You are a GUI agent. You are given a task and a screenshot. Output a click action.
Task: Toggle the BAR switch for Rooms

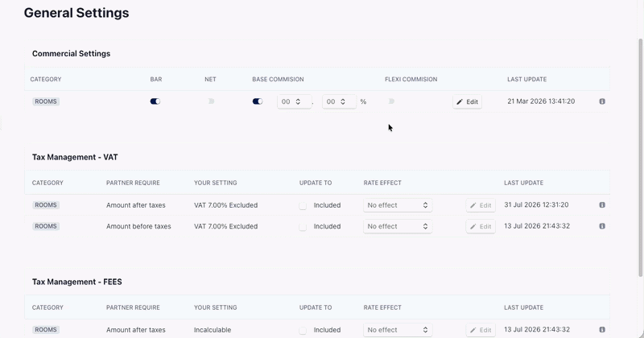click(x=155, y=101)
